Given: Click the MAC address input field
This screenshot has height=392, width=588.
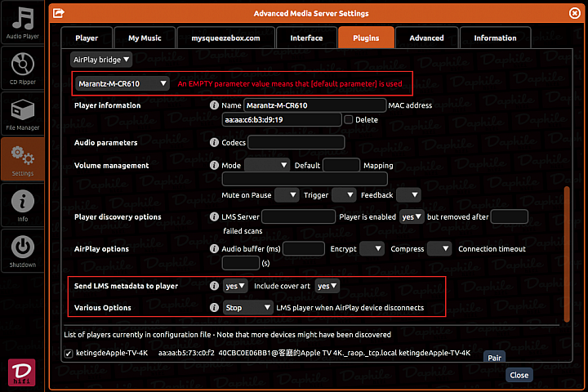Looking at the screenshot, I should tap(282, 120).
